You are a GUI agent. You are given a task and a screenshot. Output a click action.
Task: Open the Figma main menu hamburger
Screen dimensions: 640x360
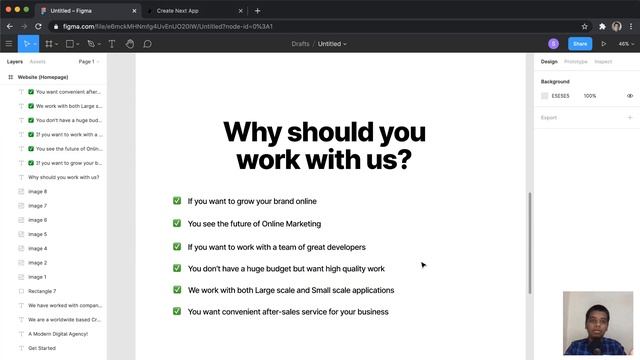click(9, 44)
